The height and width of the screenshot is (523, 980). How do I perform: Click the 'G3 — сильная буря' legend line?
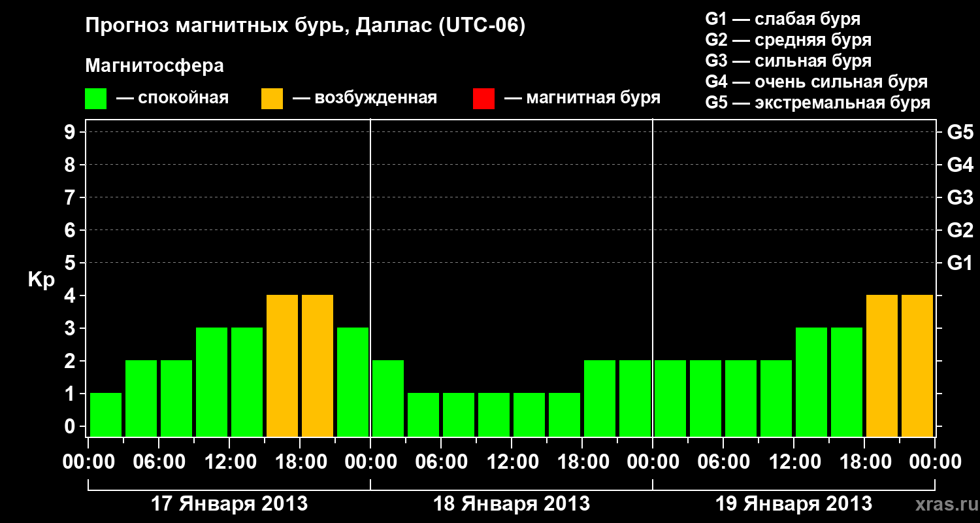tap(789, 61)
